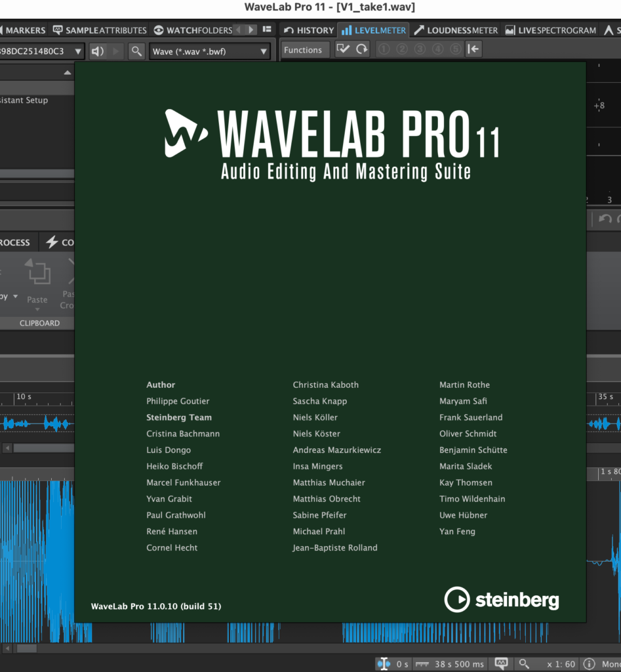The width and height of the screenshot is (621, 672).
Task: Click the 35 s mark on time ruler
Action: pyautogui.click(x=605, y=397)
